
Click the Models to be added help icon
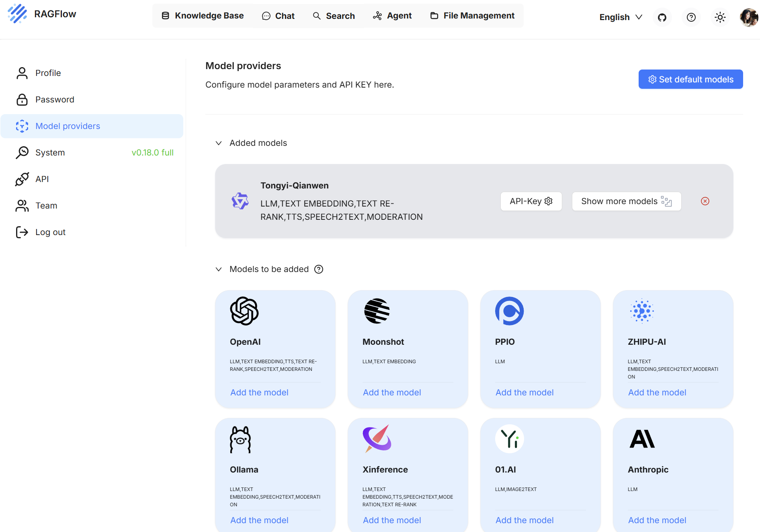pyautogui.click(x=319, y=269)
